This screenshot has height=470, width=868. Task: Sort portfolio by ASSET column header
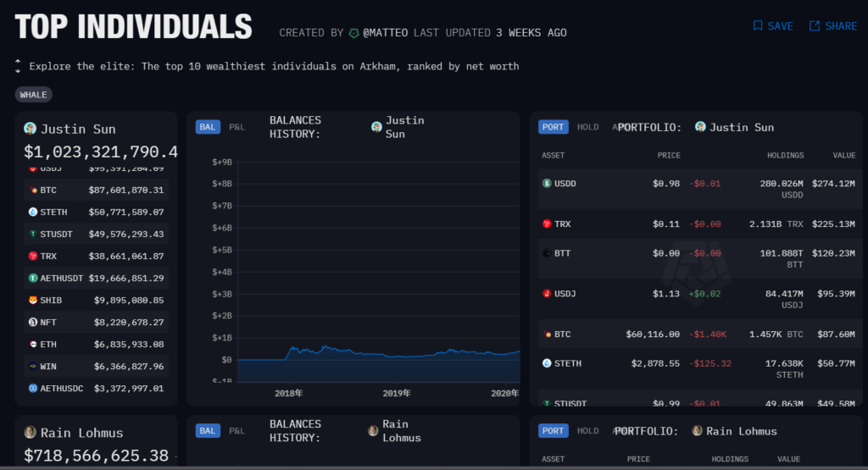tap(553, 155)
